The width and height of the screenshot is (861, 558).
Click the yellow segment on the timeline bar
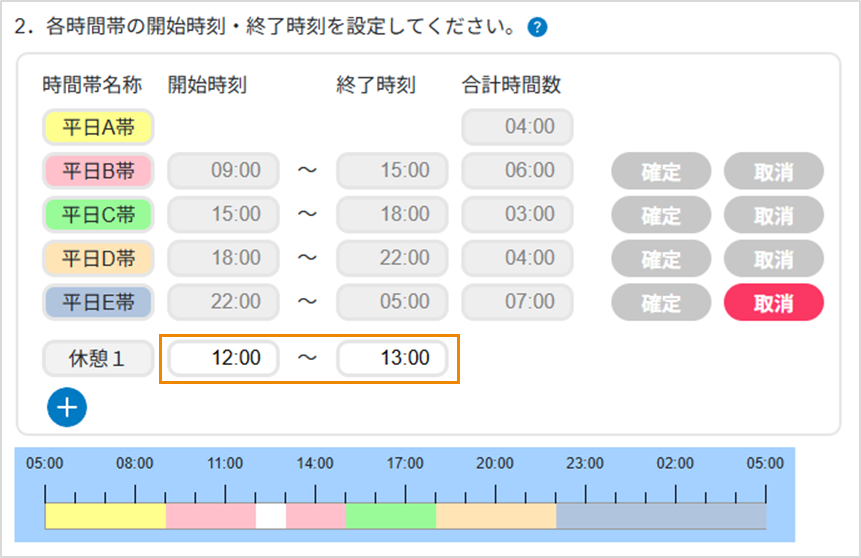tap(105, 516)
